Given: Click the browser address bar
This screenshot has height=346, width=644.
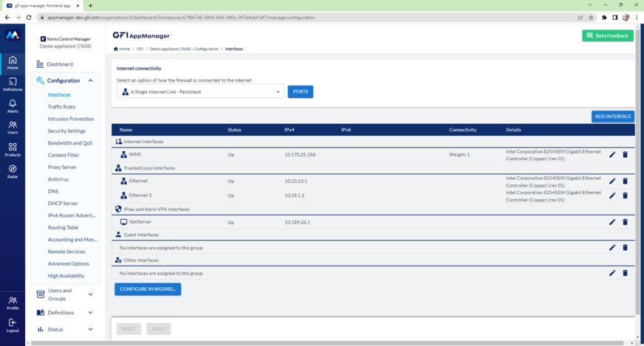Looking at the screenshot, I should (x=295, y=17).
